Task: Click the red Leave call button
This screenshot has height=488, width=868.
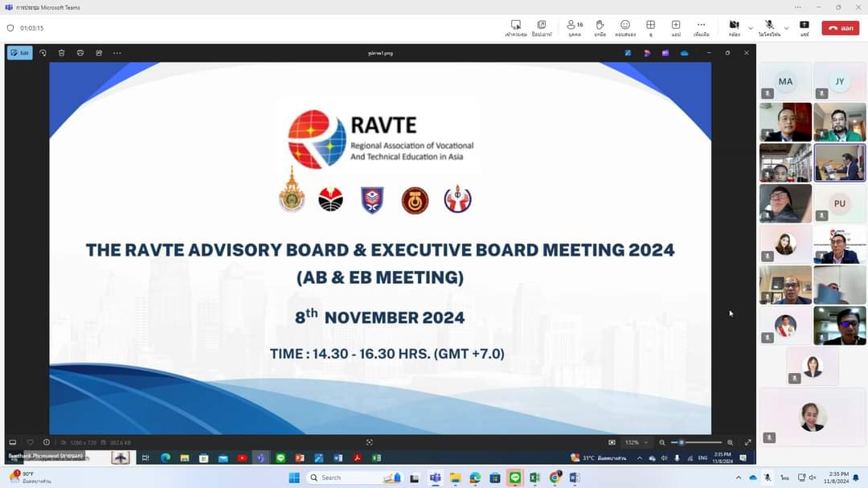Action: [x=841, y=28]
